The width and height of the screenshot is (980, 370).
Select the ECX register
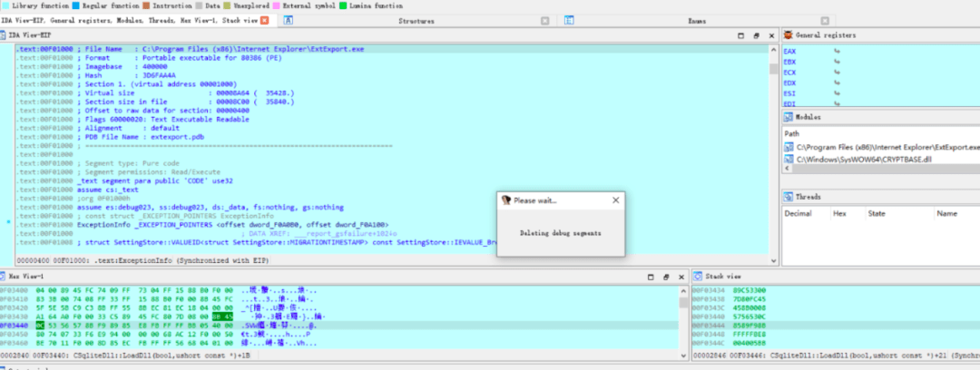point(789,73)
